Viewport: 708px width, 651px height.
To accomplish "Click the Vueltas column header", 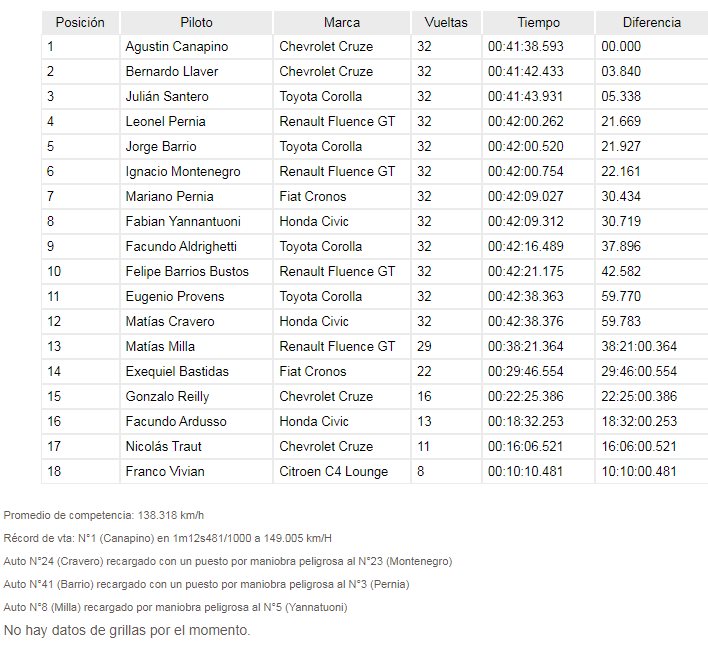I will (x=445, y=22).
